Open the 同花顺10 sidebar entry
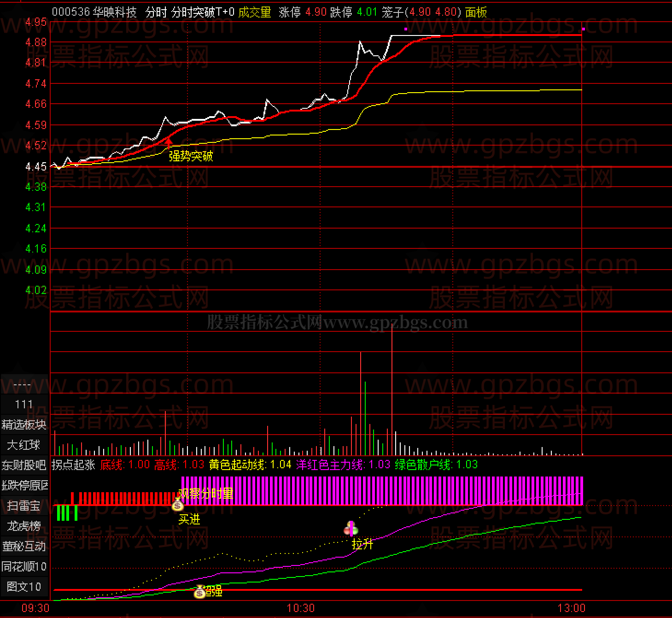 click(24, 566)
